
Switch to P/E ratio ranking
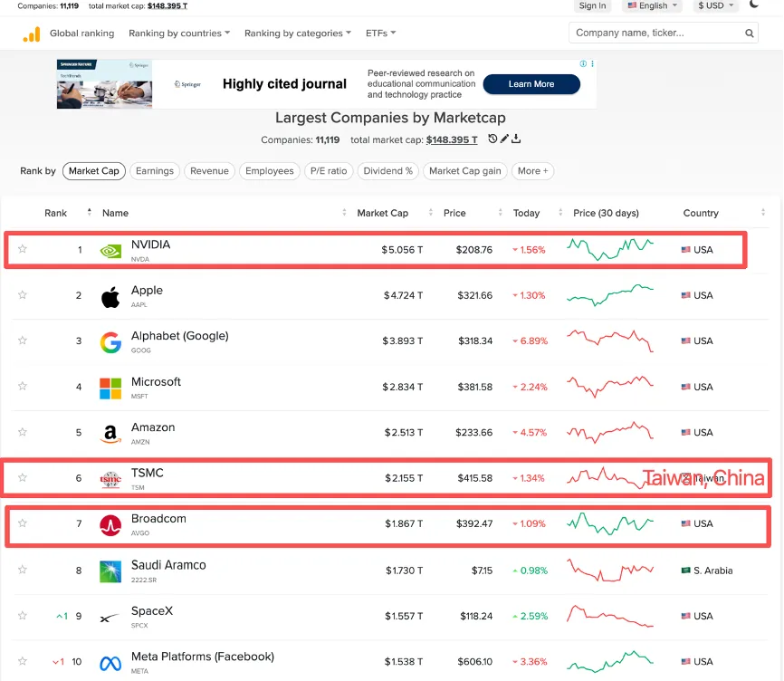pyautogui.click(x=329, y=171)
